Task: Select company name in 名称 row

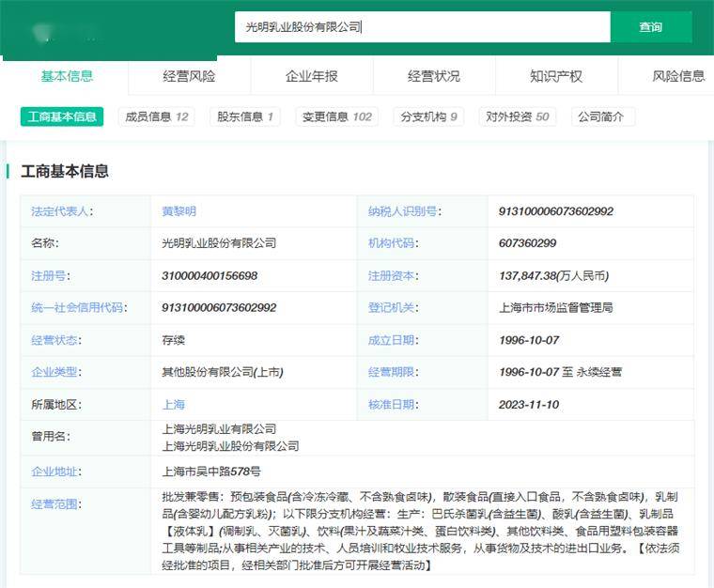Action: tap(219, 243)
